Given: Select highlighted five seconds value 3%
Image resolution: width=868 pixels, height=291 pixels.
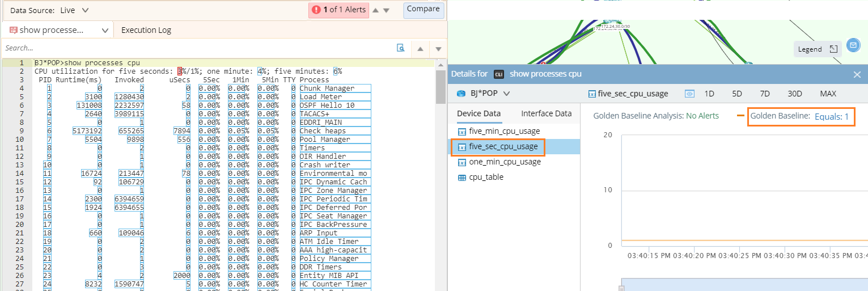Looking at the screenshot, I should coord(180,71).
